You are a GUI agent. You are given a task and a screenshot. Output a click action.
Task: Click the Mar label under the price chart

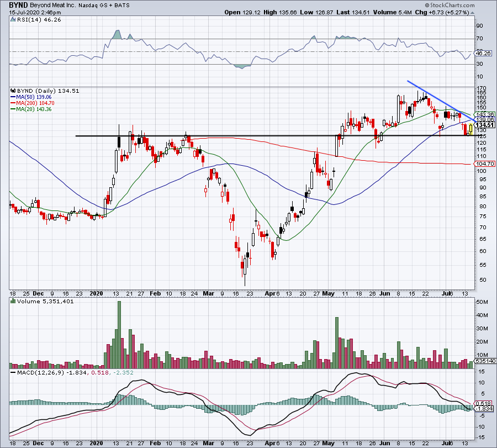coord(208,293)
